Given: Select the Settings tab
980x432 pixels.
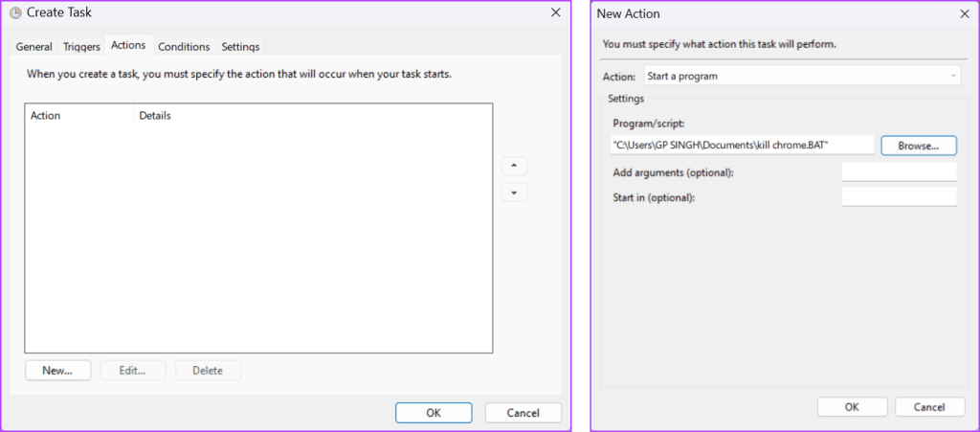Looking at the screenshot, I should tap(240, 46).
